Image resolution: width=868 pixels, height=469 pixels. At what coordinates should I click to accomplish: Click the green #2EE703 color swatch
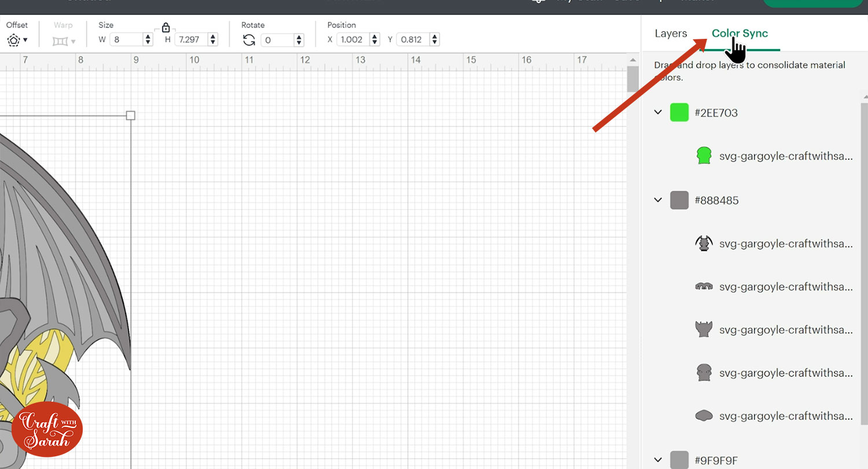click(x=679, y=112)
